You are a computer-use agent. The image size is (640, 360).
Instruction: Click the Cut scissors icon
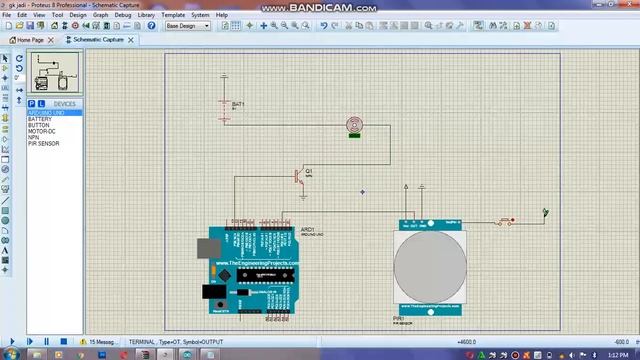[349, 26]
